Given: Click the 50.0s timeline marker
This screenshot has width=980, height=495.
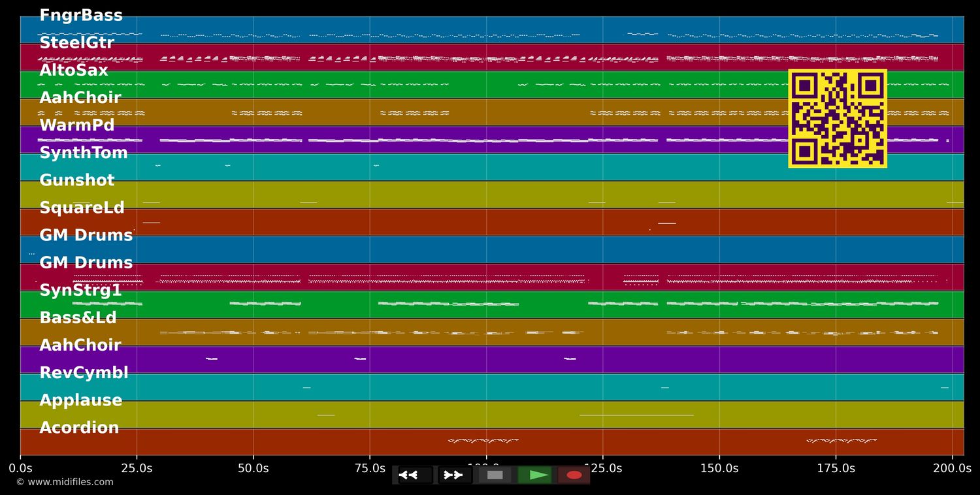Looking at the screenshot, I should pyautogui.click(x=253, y=468).
